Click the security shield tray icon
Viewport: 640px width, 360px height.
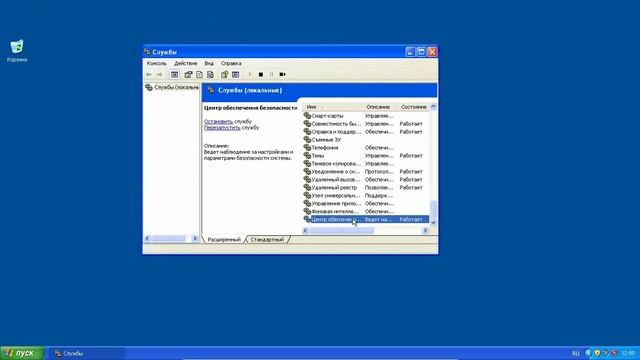(x=597, y=353)
